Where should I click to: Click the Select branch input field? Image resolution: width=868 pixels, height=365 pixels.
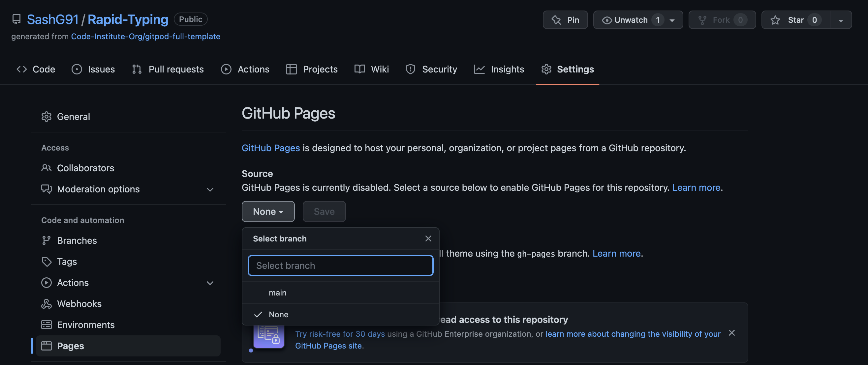coord(340,265)
